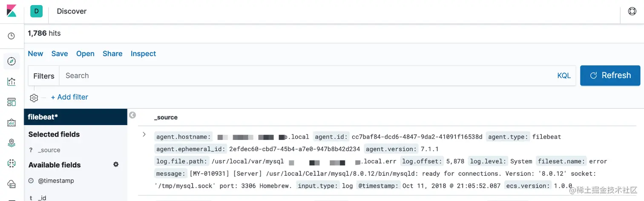Open help icon in top right
Image resolution: width=644 pixels, height=201 pixels.
click(632, 12)
